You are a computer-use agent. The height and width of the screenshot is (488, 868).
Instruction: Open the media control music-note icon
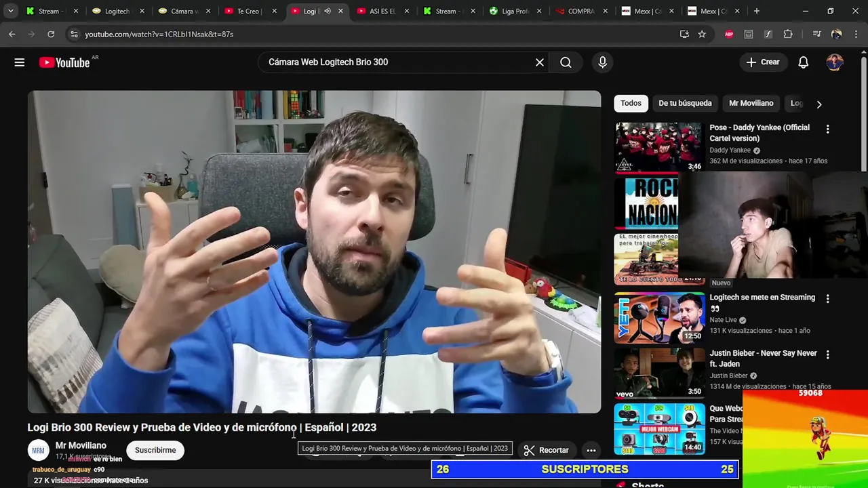(816, 34)
